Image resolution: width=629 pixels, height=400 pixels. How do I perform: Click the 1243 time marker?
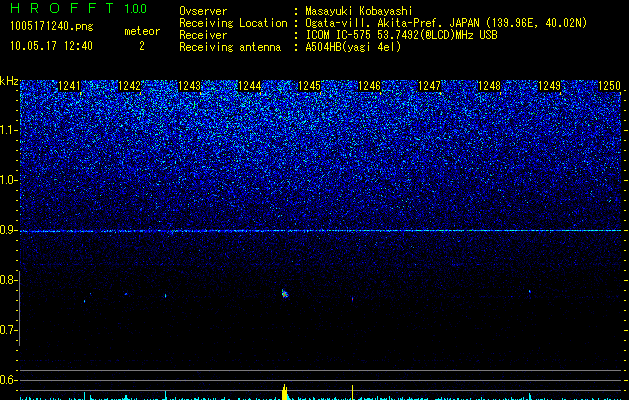189,86
